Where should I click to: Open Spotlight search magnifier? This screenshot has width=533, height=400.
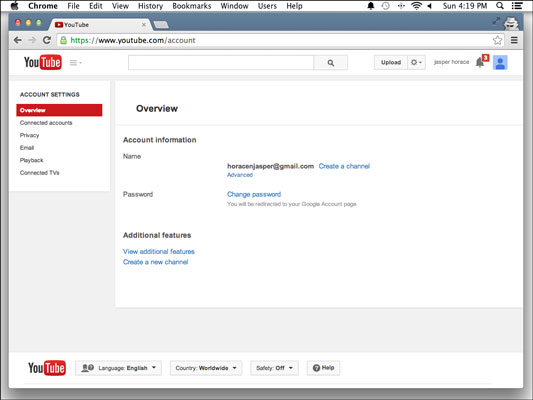(500, 6)
